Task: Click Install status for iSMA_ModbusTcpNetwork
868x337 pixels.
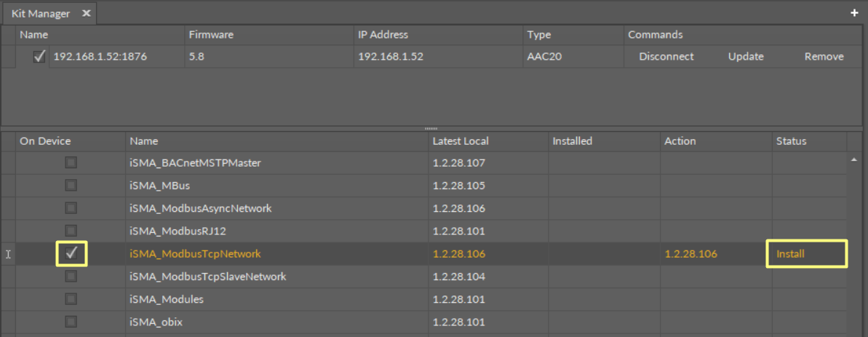Action: coord(790,254)
